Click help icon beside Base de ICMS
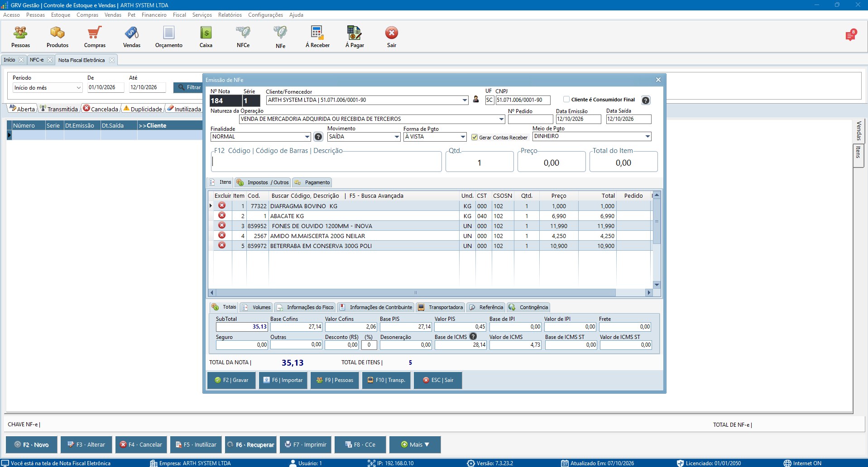Screen dimensions: 868x467 pyautogui.click(x=473, y=336)
